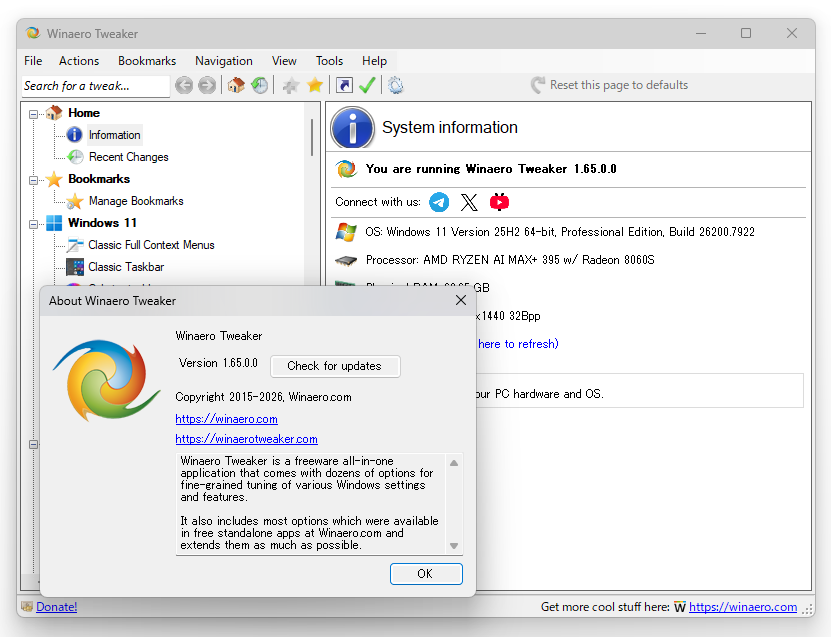Image resolution: width=831 pixels, height=637 pixels.
Task: Collapse the Home tree node
Action: click(33, 113)
